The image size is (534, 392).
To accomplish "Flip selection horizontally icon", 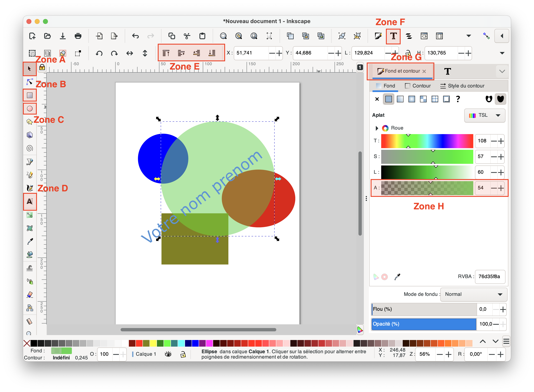I will coord(130,53).
